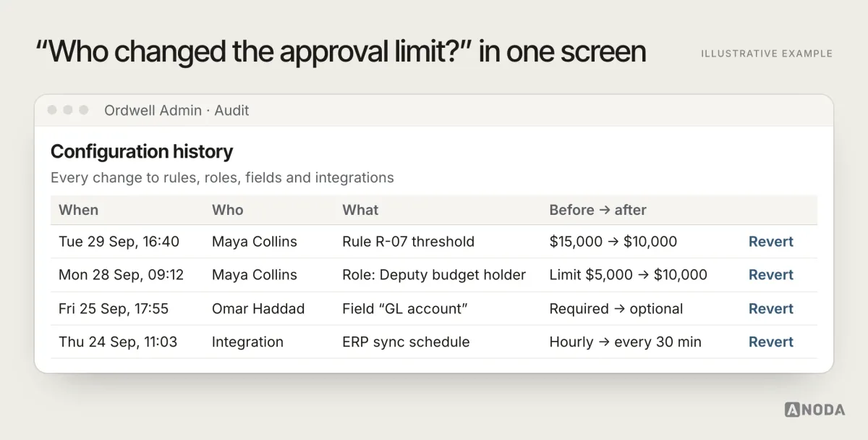Click the "Ordwell Admin · Audit" window title
Viewport: 868px width, 440px height.
tap(176, 110)
